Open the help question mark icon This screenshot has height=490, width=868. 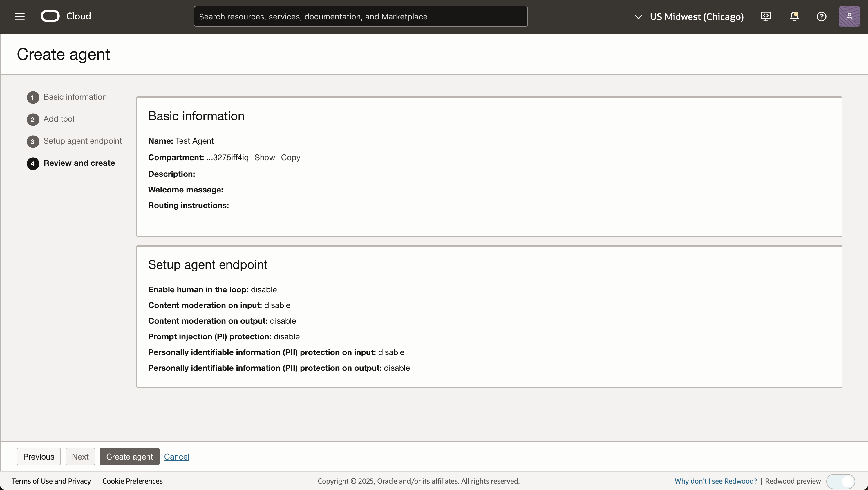tap(821, 16)
